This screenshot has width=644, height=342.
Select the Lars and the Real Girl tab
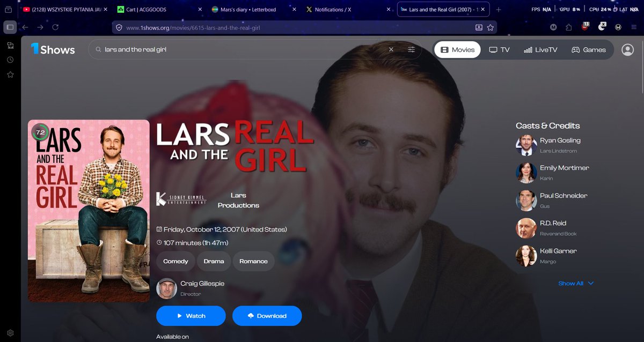tap(443, 10)
